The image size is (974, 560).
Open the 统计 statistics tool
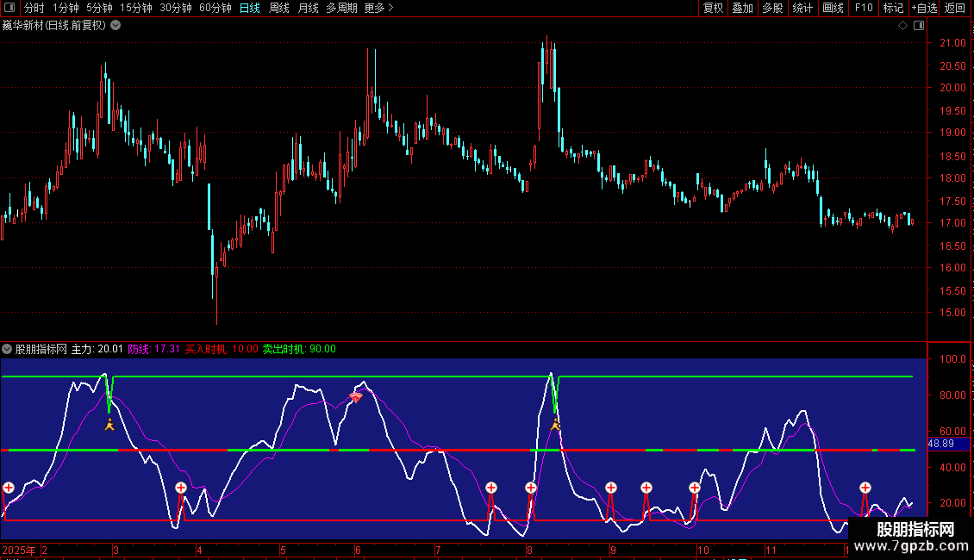(x=802, y=8)
